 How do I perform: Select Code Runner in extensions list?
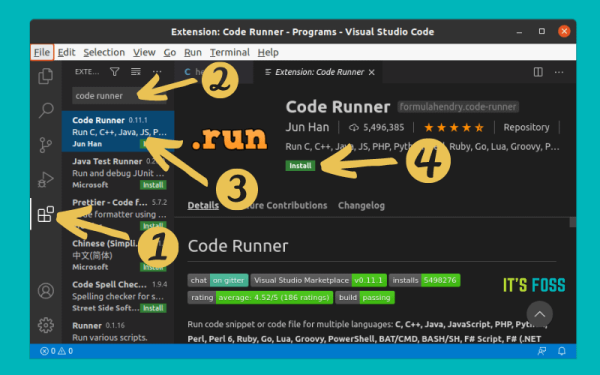(118, 132)
